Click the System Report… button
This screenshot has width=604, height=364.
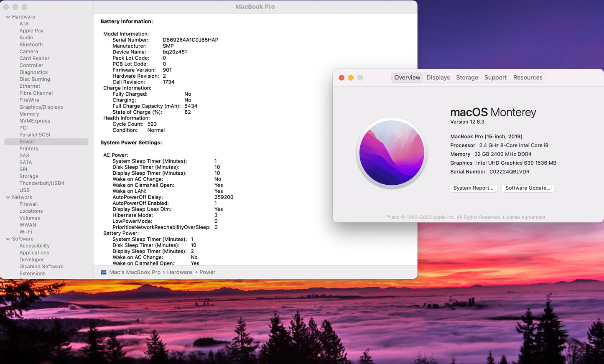(473, 188)
